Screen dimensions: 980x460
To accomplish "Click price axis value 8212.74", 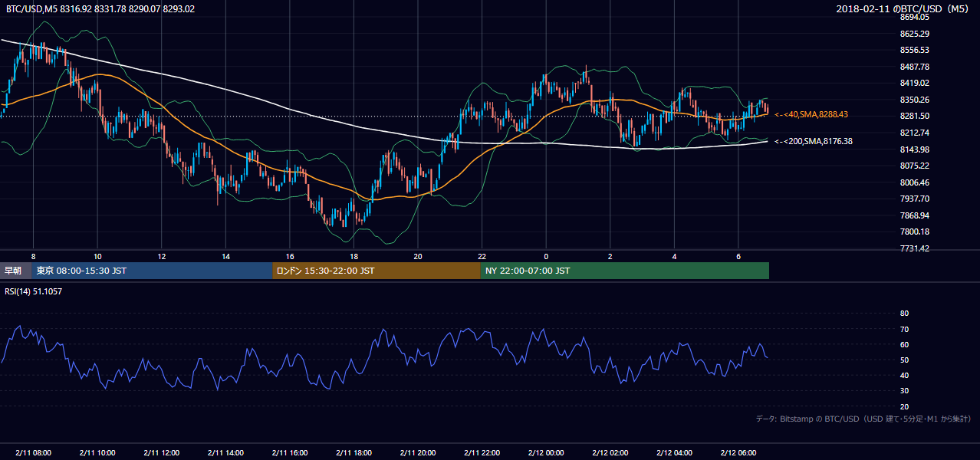I will click(x=915, y=133).
